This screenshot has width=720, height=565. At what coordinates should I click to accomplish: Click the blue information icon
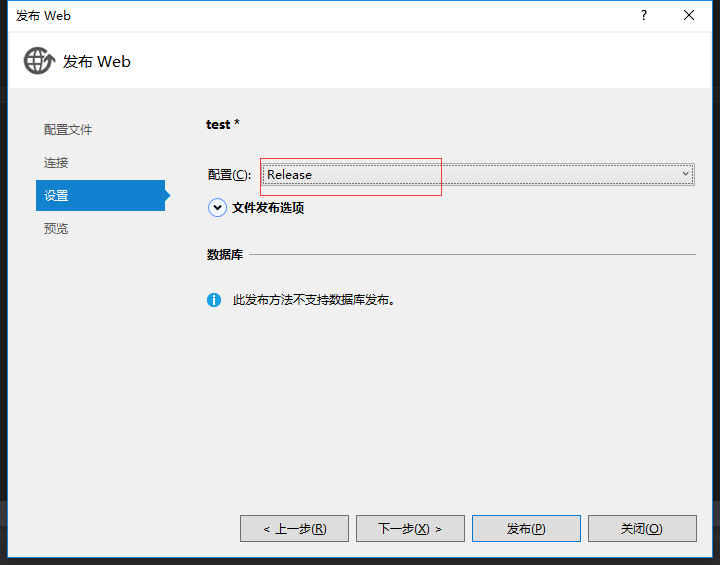point(214,300)
